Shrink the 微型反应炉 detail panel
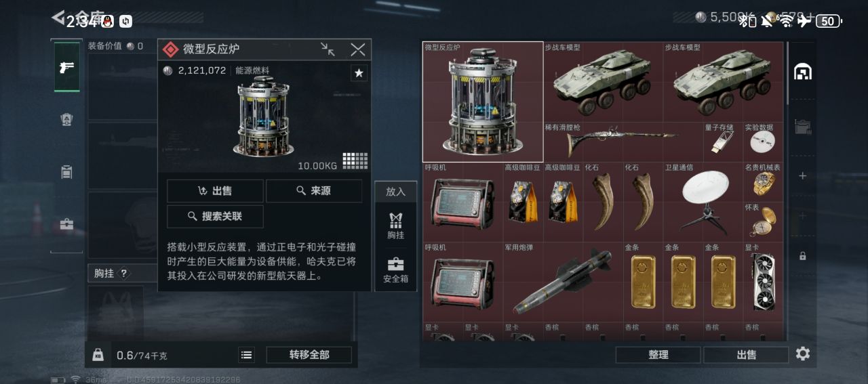868x384 pixels. pos(328,49)
